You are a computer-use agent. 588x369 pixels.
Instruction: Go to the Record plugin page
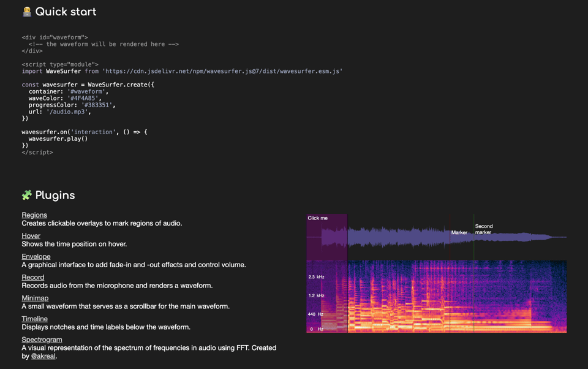pos(33,278)
